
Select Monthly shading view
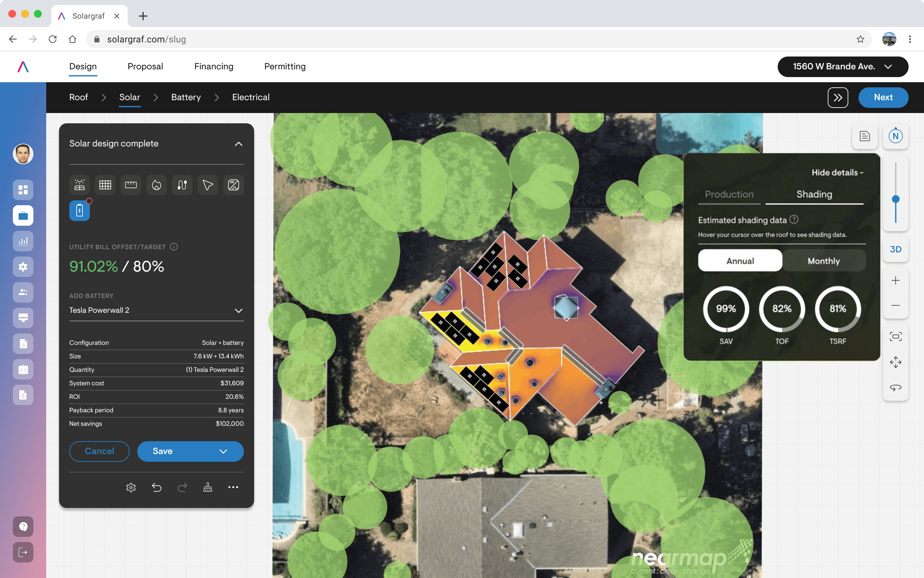824,261
